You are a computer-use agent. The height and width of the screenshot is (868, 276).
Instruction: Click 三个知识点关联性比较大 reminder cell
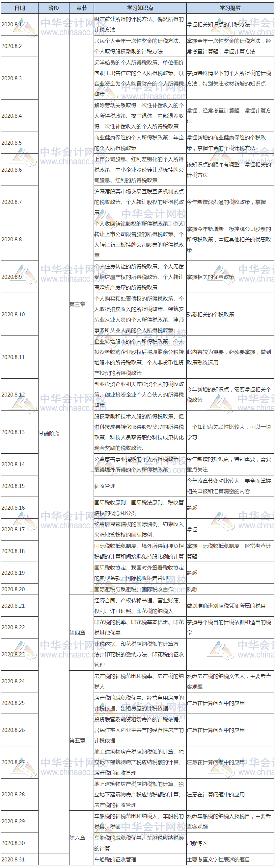(x=230, y=432)
